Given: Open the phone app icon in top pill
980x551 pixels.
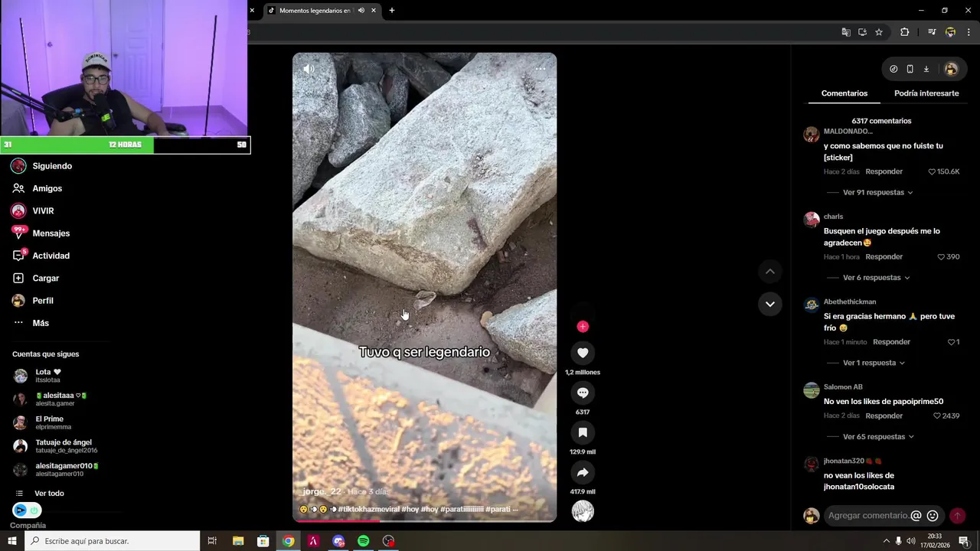Looking at the screenshot, I should 910,69.
